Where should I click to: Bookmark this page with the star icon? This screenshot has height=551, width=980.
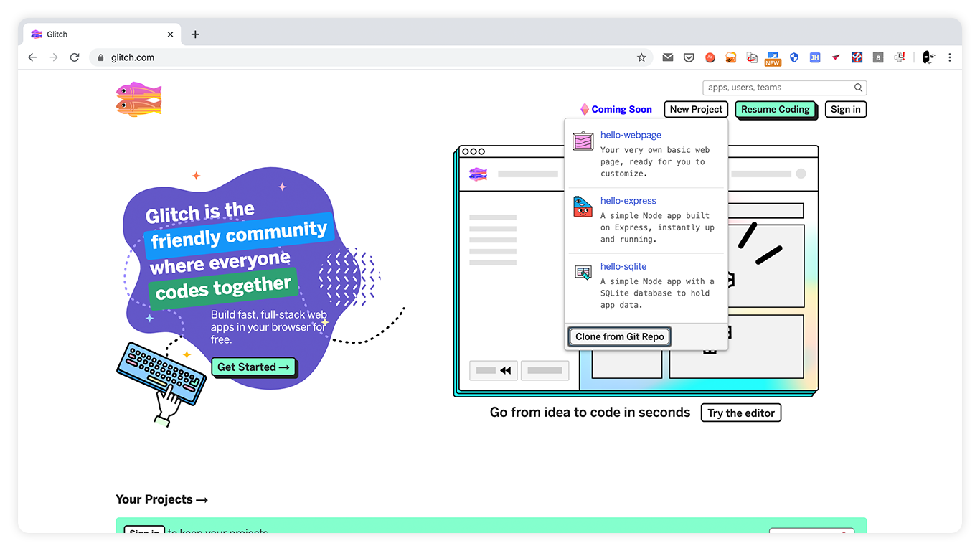click(x=641, y=57)
